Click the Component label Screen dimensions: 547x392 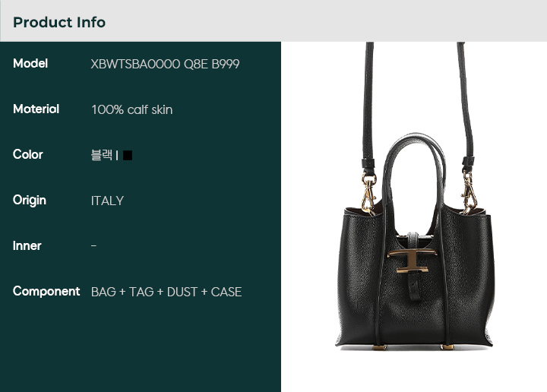(46, 291)
